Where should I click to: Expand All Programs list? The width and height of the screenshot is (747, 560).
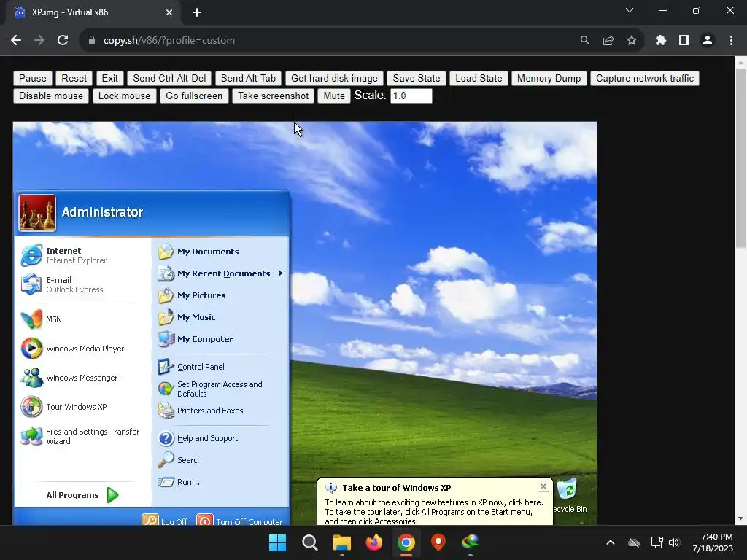tap(82, 495)
